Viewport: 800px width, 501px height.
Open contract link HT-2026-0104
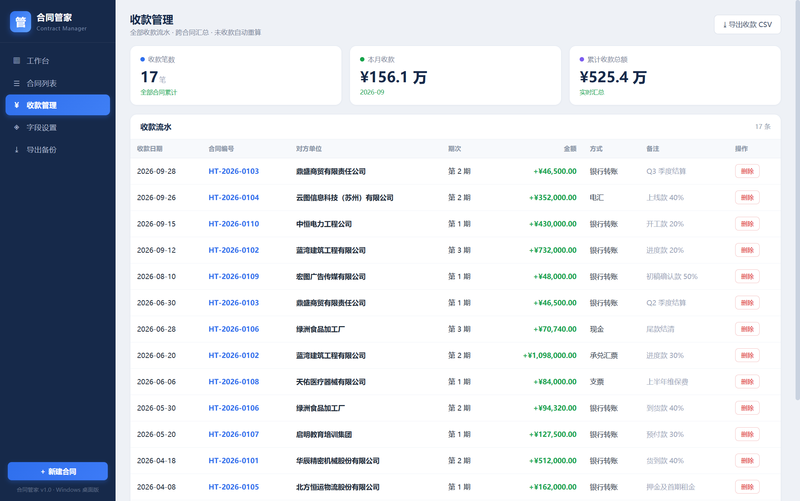click(234, 197)
